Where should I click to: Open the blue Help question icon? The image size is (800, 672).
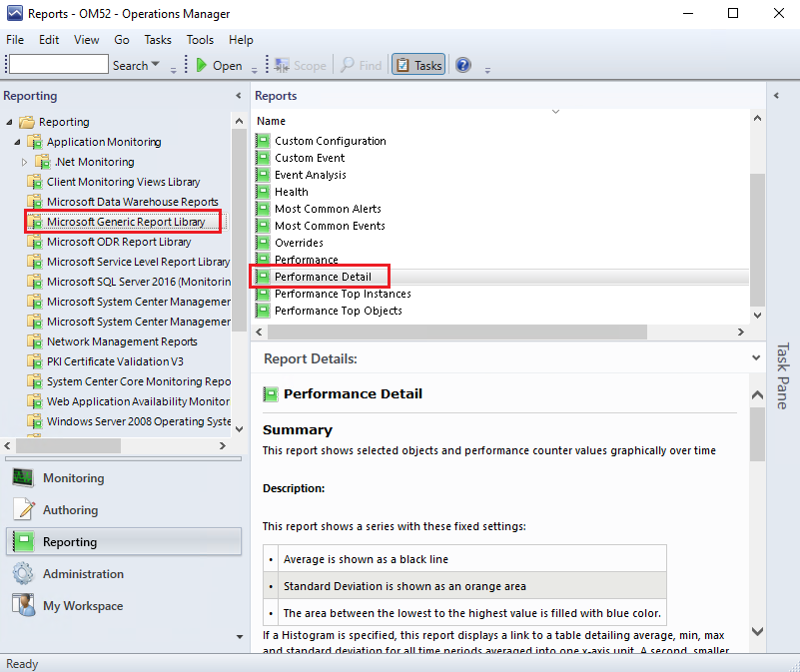pos(462,65)
